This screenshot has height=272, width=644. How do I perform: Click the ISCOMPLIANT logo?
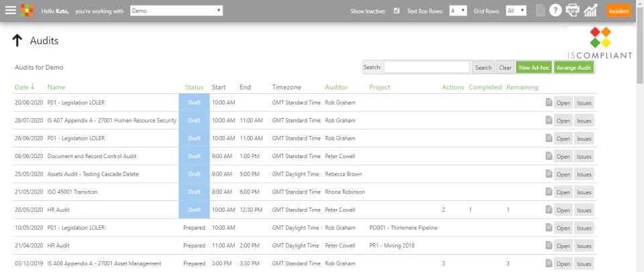point(600,43)
